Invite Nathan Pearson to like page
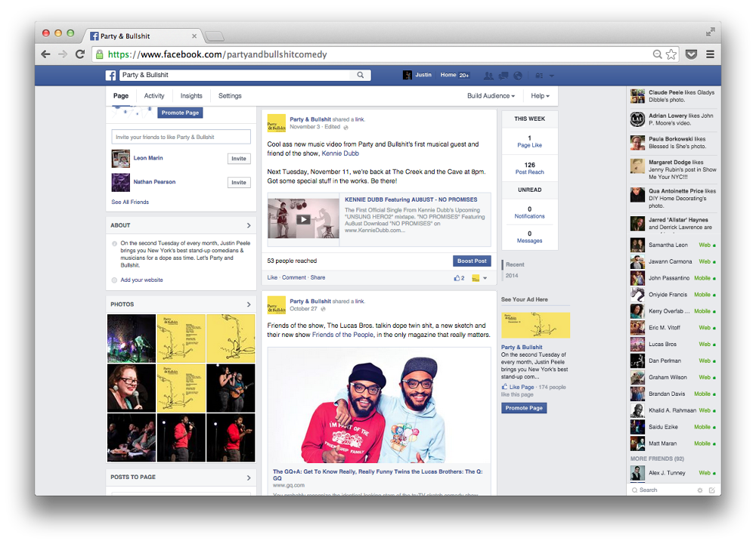This screenshot has width=756, height=544. coord(239,183)
